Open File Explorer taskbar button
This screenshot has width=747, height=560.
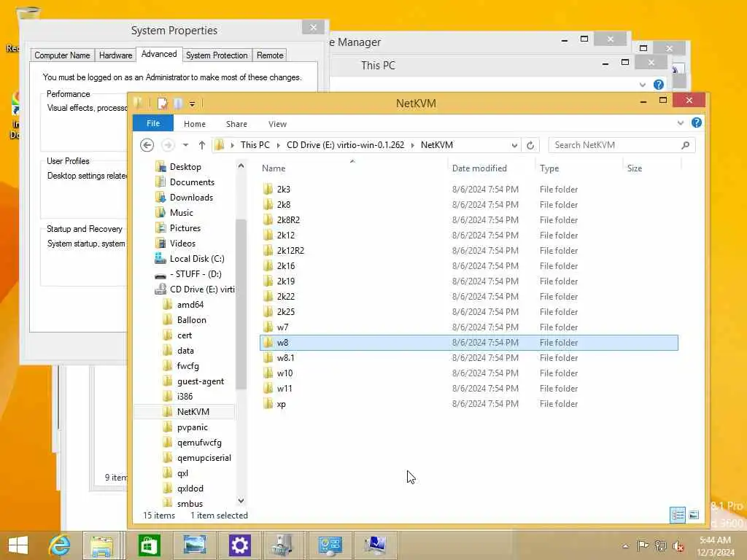tap(102, 545)
